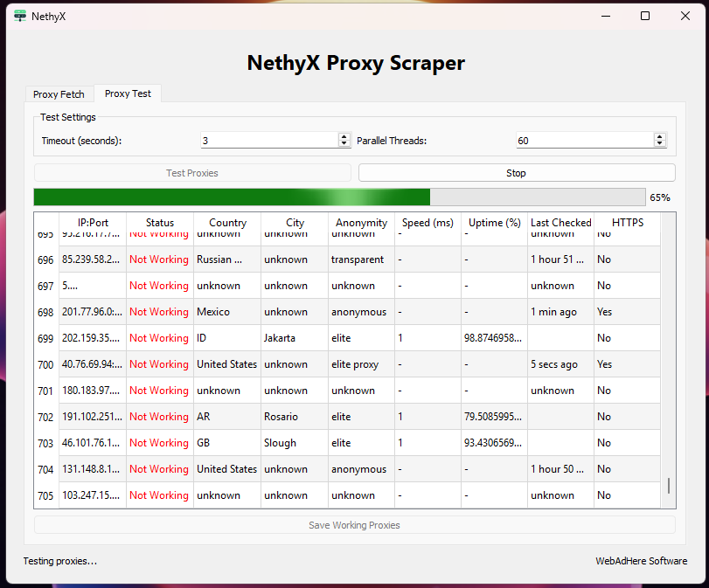Viewport: 709px width, 588px height.
Task: Click the Testing proxies... status text
Action: 60,561
